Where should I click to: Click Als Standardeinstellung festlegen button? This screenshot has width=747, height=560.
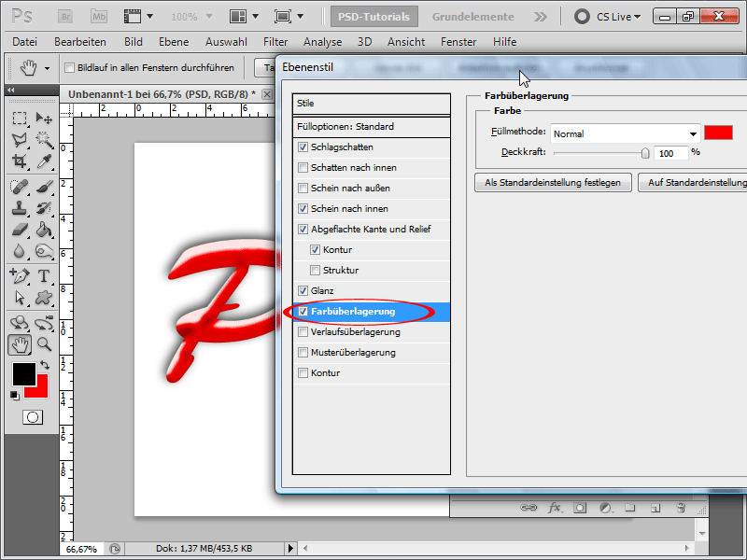tap(553, 182)
